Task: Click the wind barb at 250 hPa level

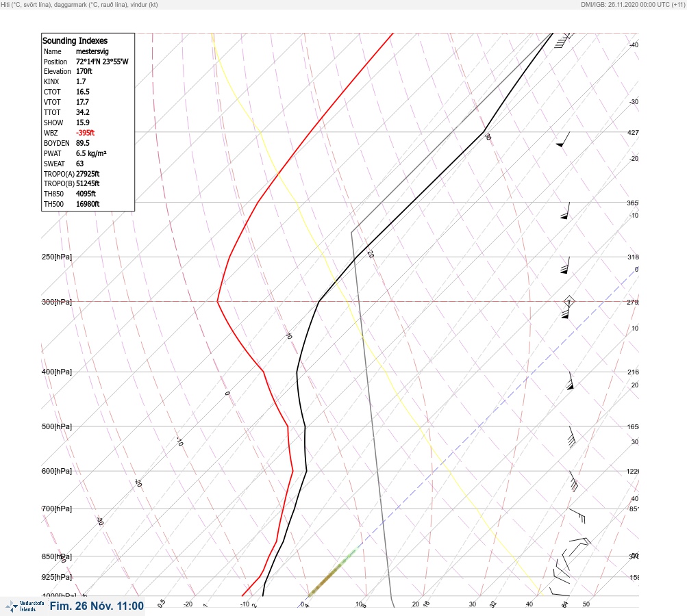Action: (x=565, y=266)
